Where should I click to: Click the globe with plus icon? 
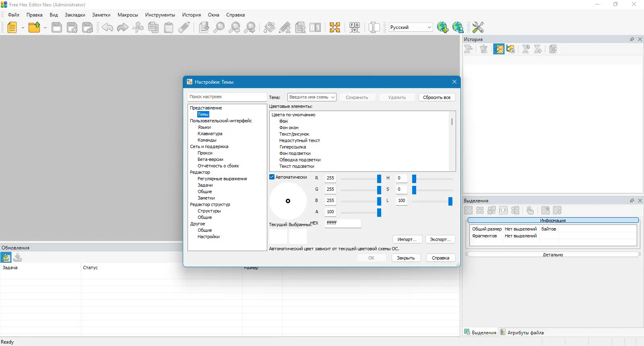[442, 27]
